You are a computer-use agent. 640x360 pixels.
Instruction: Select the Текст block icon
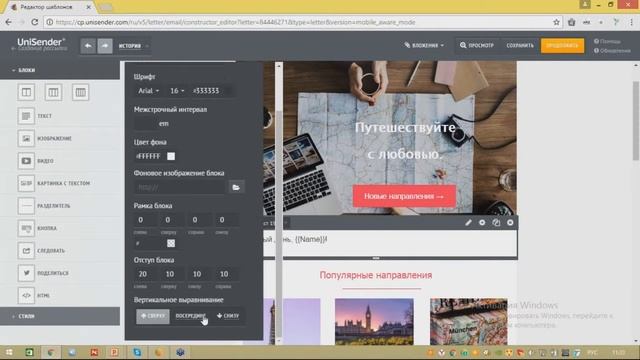[26, 116]
